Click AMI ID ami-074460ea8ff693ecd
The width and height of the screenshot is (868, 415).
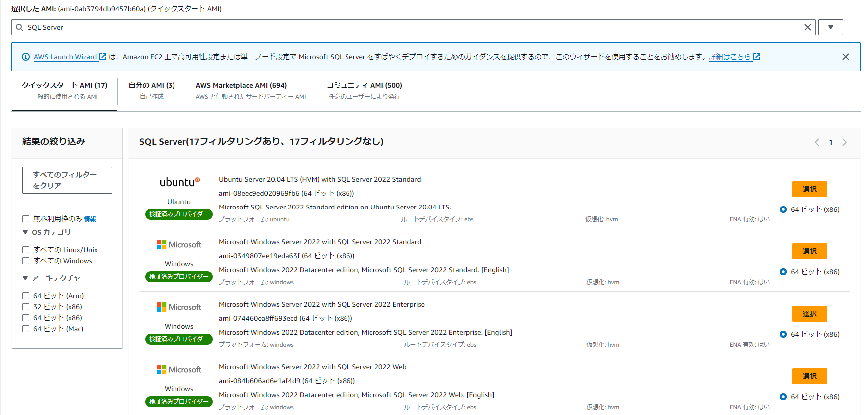click(258, 318)
